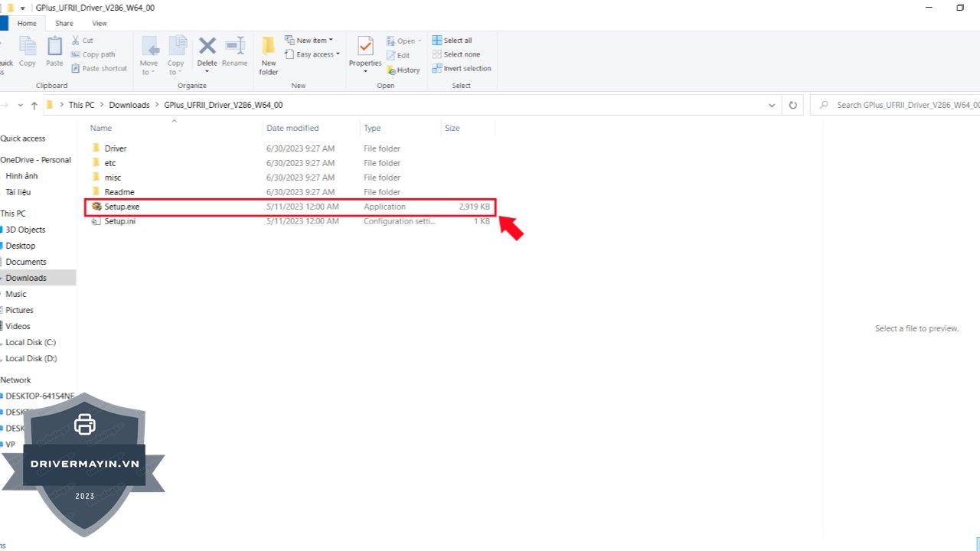The height and width of the screenshot is (551, 980).
Task: Switch to the Share ribbon tab
Action: (x=64, y=23)
